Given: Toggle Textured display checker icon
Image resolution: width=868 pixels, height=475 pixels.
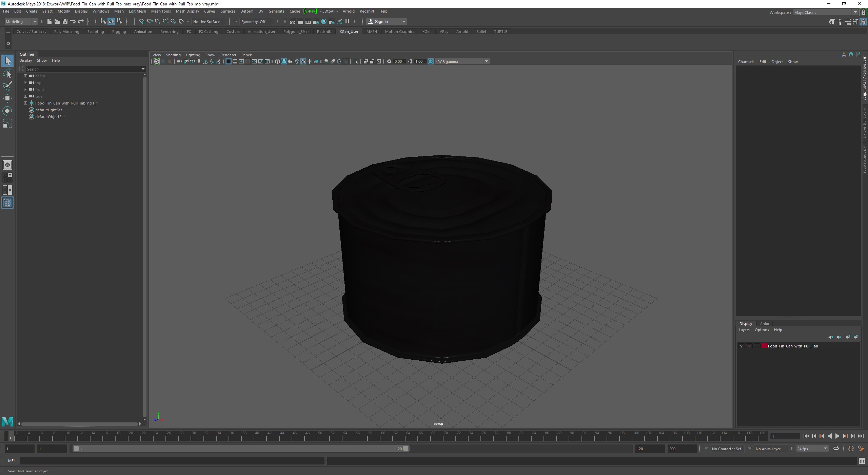Looking at the screenshot, I should pyautogui.click(x=303, y=61).
